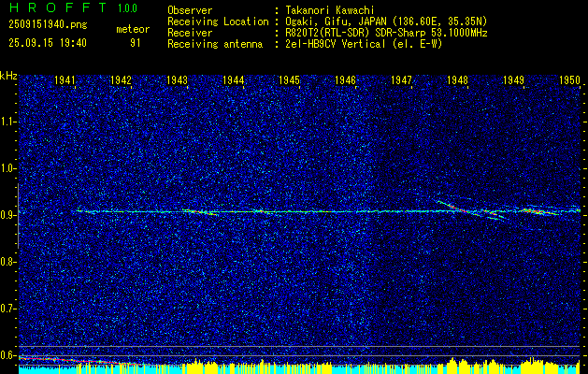This screenshot has height=374, width=588.
Task: Click the Receiving antenna label
Action: (x=215, y=44)
